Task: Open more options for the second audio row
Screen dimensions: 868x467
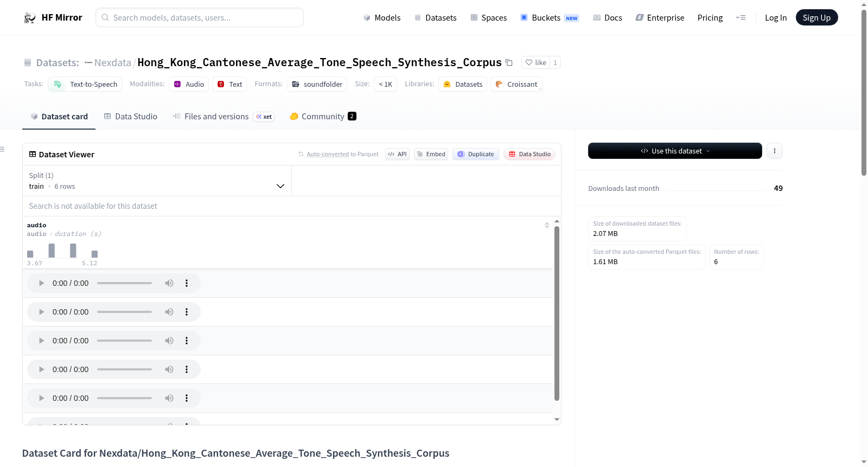Action: tap(187, 312)
